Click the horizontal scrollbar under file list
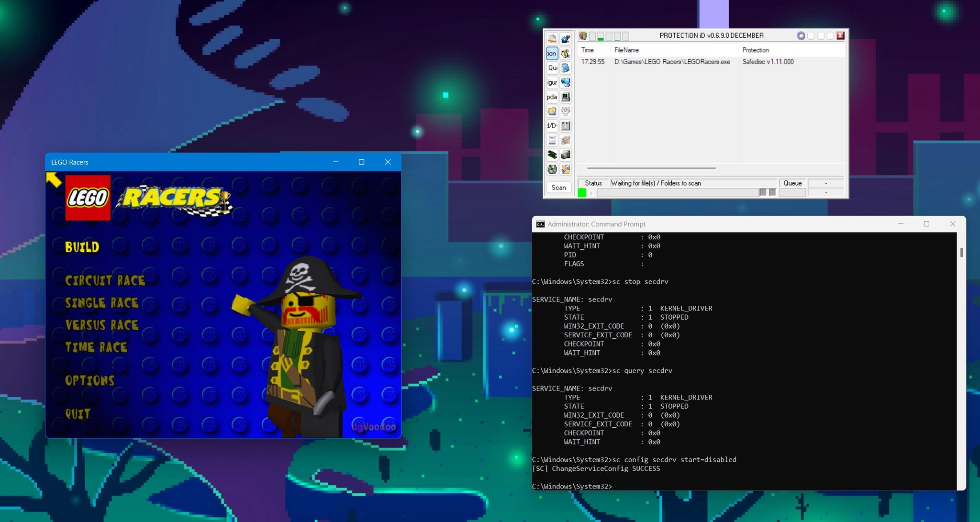The width and height of the screenshot is (980, 522). [x=651, y=168]
